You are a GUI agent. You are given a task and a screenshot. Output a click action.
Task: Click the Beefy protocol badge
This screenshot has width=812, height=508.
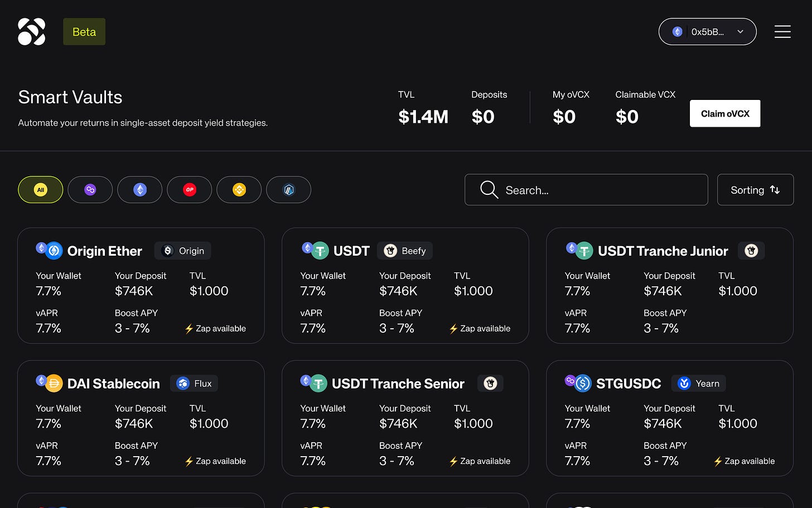[405, 251]
